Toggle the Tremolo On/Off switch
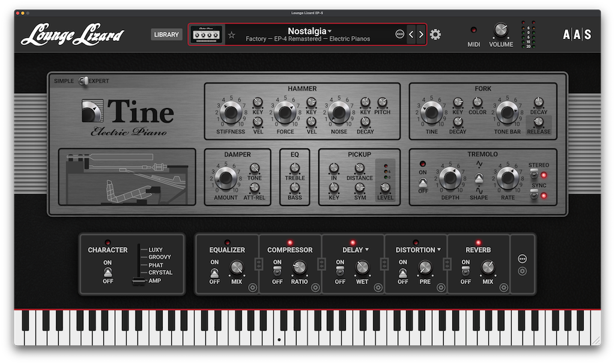615x364 pixels. pyautogui.click(x=423, y=183)
